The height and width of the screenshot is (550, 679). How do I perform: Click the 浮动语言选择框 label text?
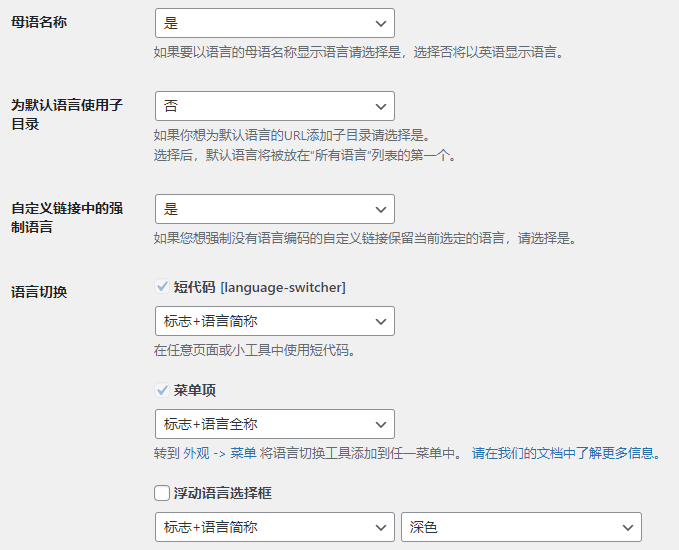(223, 493)
